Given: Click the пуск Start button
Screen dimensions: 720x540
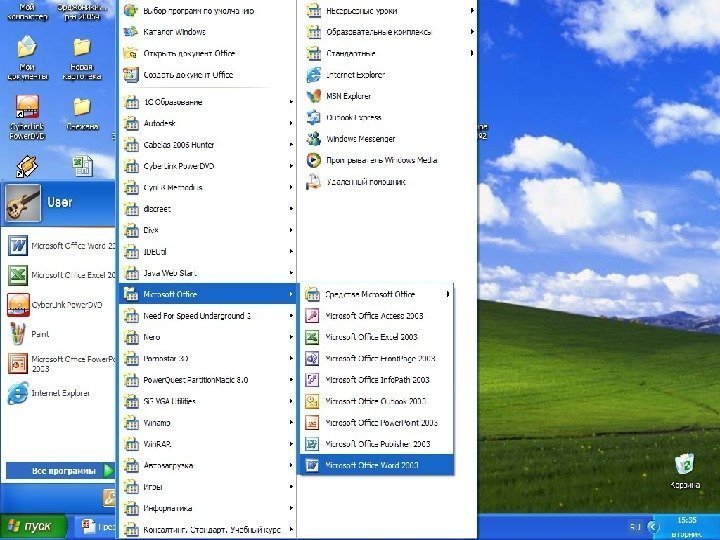Looking at the screenshot, I should pyautogui.click(x=33, y=527).
